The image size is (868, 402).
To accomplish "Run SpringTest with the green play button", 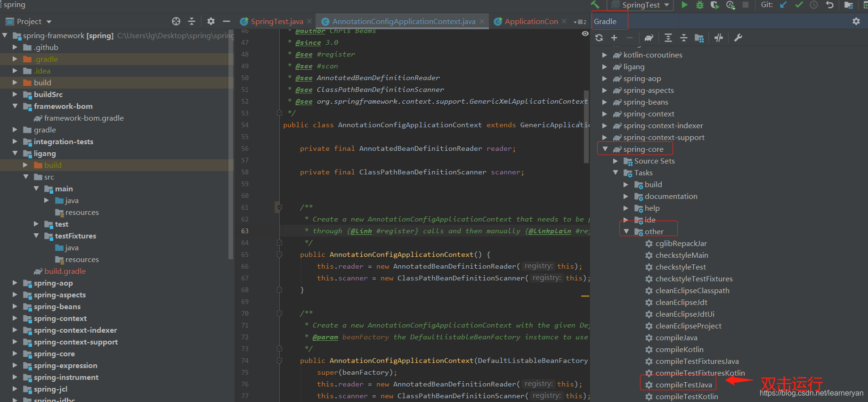I will 684,5.
